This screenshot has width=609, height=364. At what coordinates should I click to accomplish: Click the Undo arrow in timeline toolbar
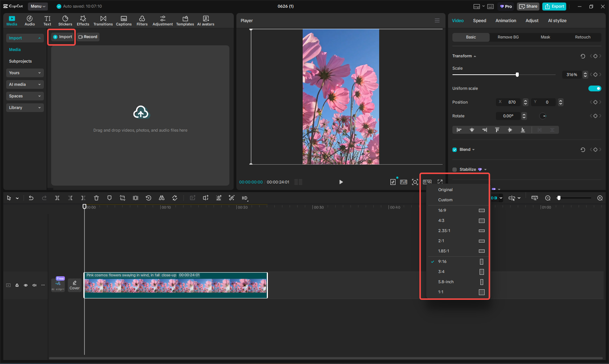[31, 198]
